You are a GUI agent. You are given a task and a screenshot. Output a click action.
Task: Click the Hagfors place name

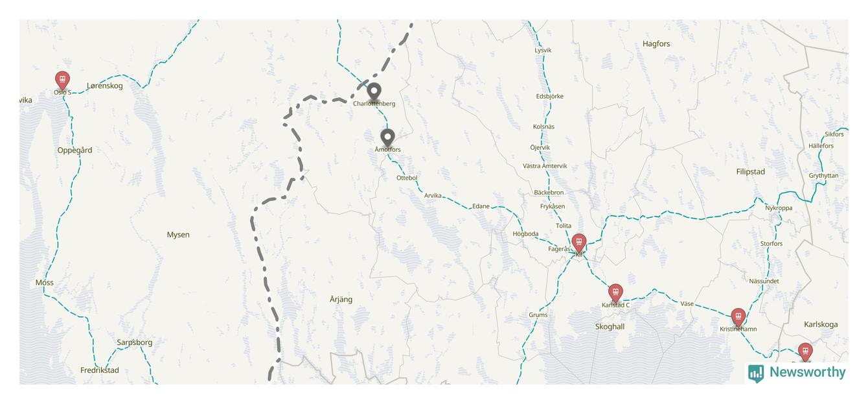tap(656, 44)
